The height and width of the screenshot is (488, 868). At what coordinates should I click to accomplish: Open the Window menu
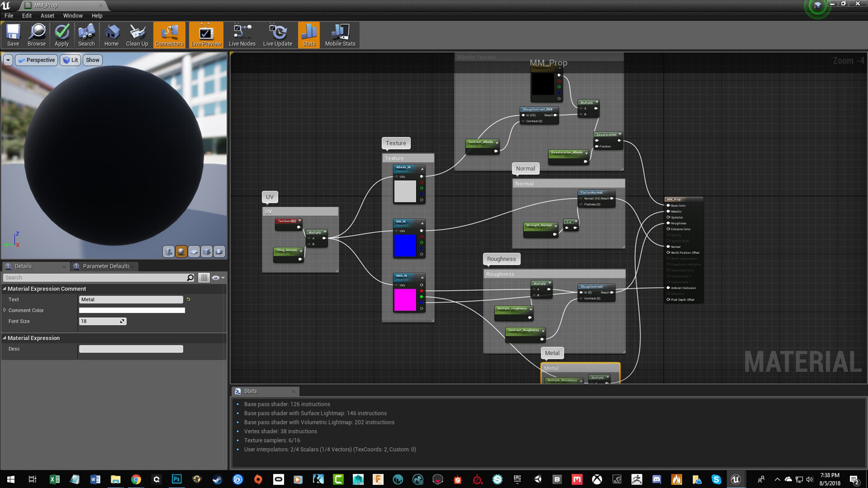73,16
